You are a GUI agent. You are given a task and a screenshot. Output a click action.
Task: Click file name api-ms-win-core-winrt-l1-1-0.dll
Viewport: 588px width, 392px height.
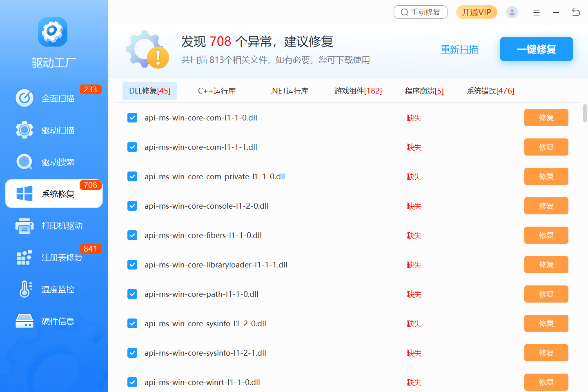(x=202, y=382)
